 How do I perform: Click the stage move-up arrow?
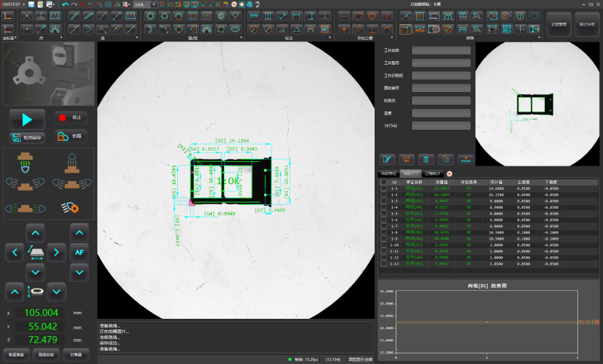pyautogui.click(x=36, y=232)
